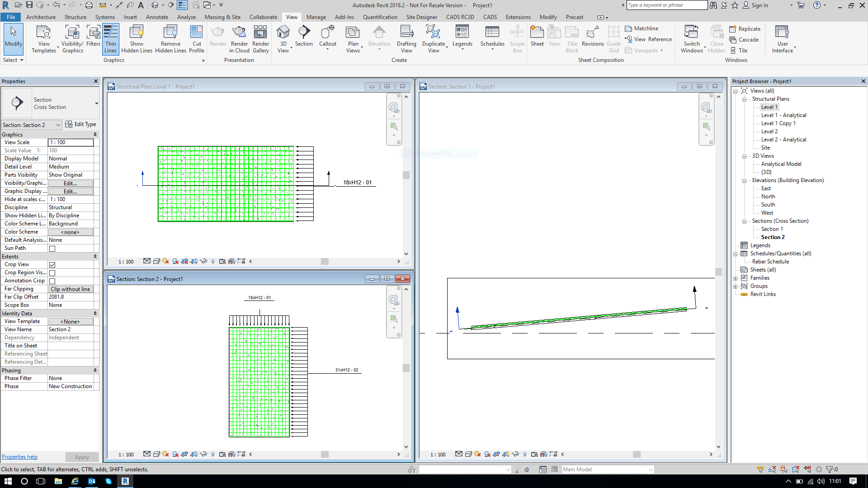
Task: Activate the Scope Box tool
Action: click(x=517, y=39)
